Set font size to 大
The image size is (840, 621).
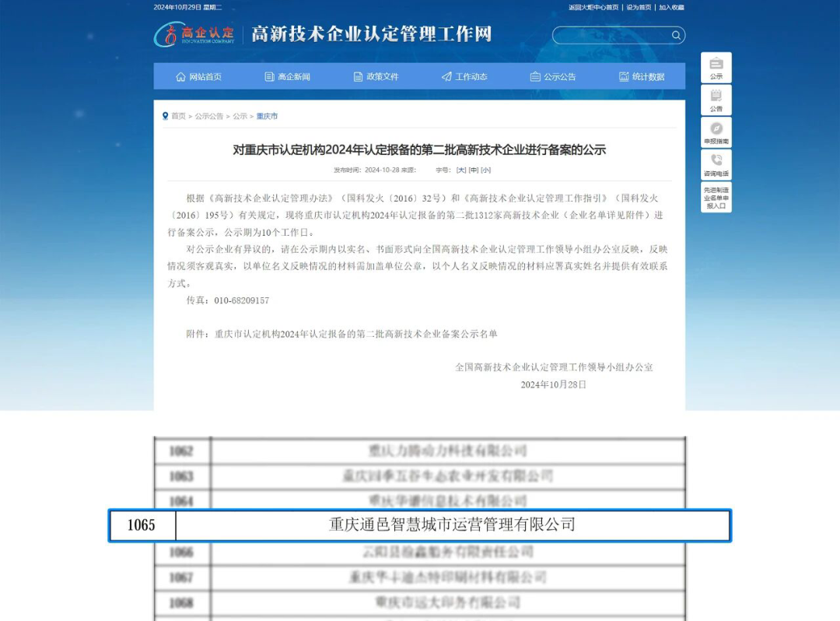(x=461, y=170)
